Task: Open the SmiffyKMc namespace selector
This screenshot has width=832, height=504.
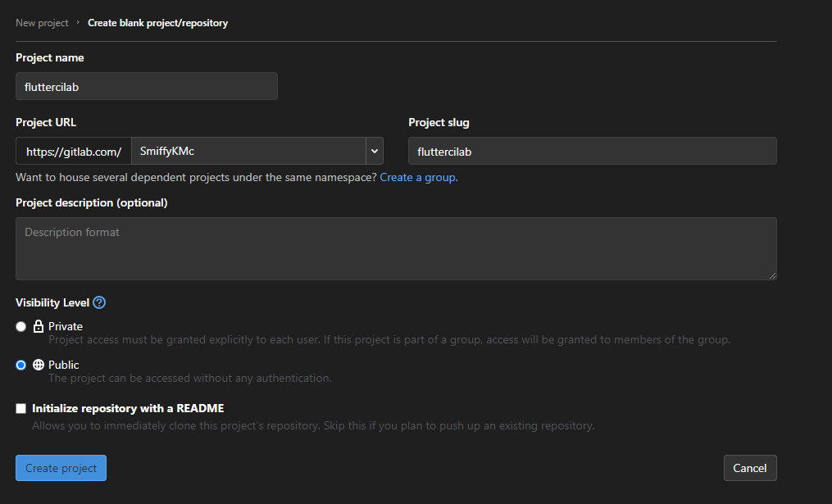Action: (x=248, y=151)
